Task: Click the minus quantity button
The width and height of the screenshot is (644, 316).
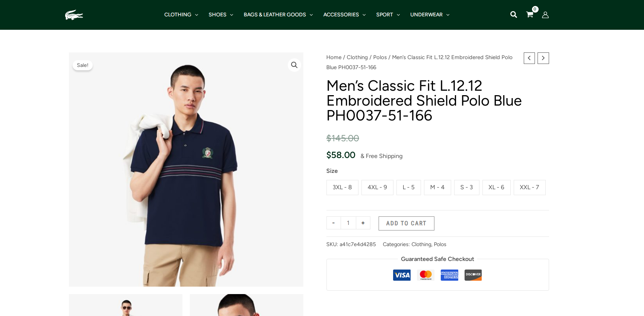Action: (334, 223)
